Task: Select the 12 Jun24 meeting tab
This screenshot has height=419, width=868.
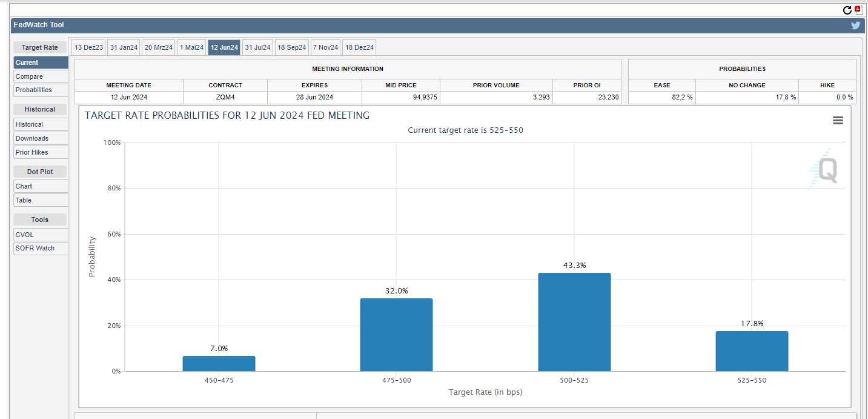Action: pos(224,47)
